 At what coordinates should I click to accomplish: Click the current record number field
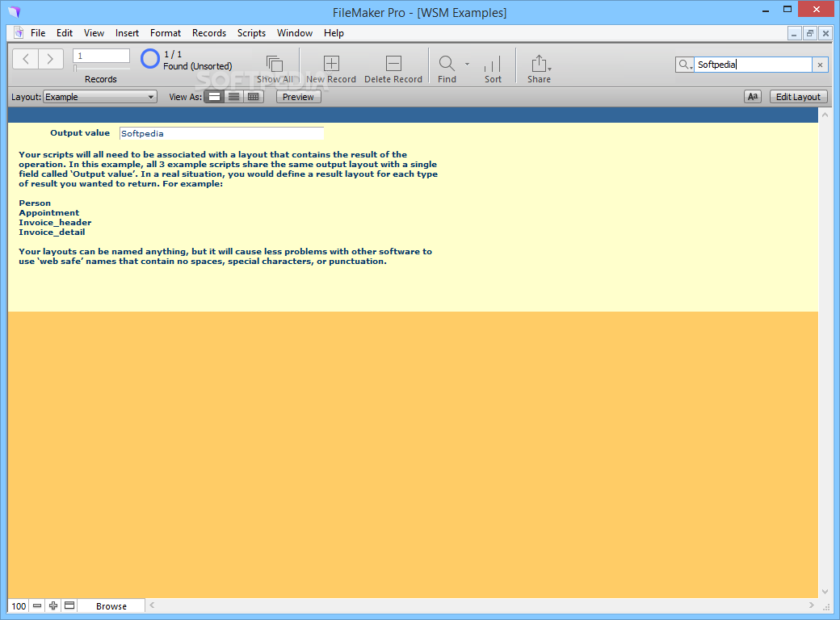pyautogui.click(x=101, y=56)
